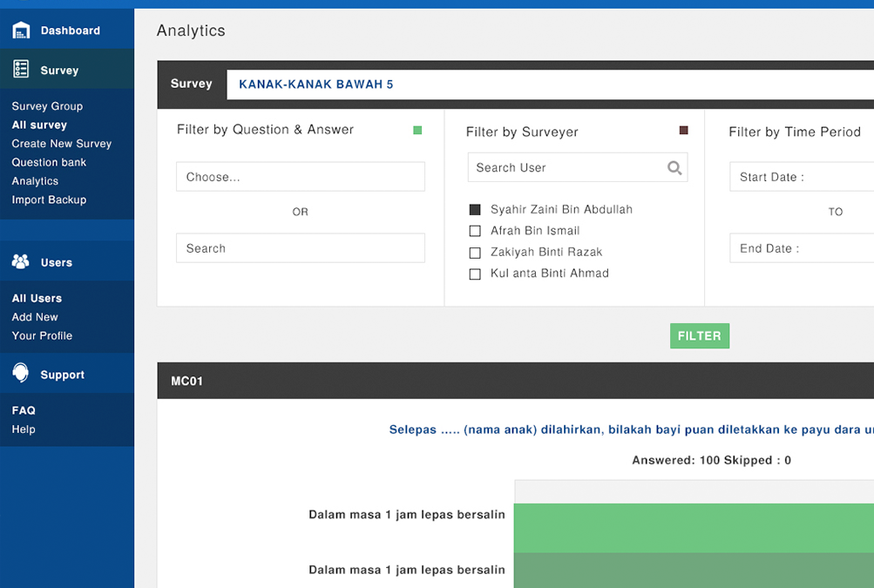Viewport: 874px width, 588px height.
Task: Open survey selector showing KANAK-KANAK BAWAH 5
Action: (x=550, y=84)
